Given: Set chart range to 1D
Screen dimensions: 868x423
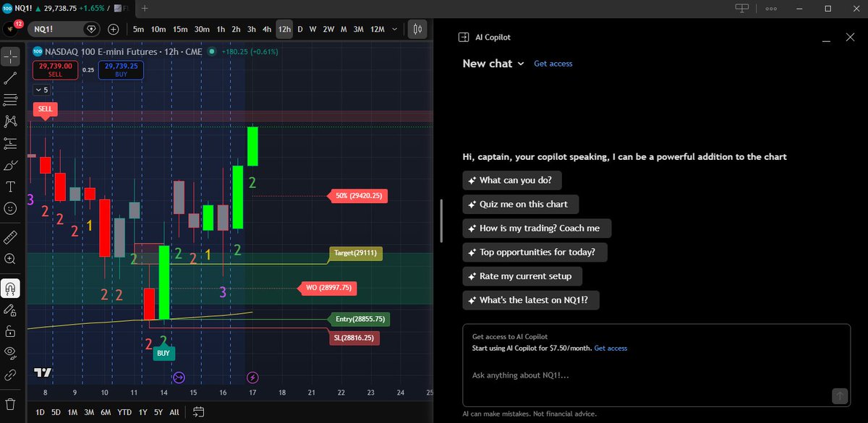Looking at the screenshot, I should click(41, 412).
